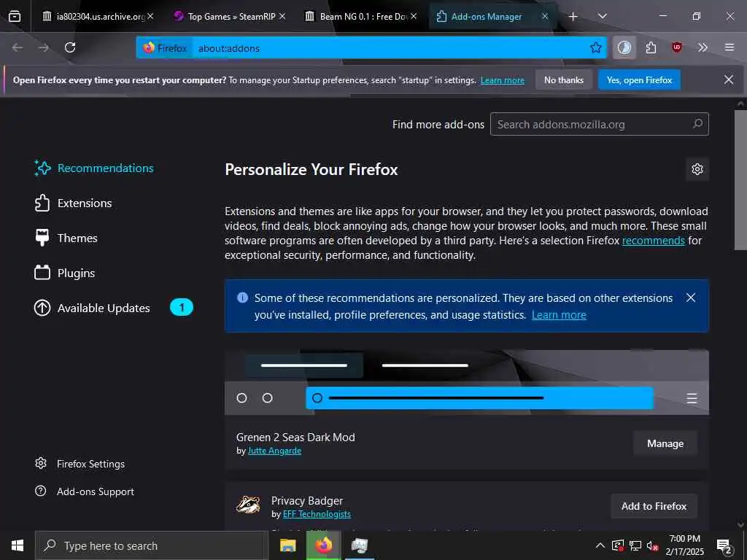747x560 pixels.
Task: Bookmark this page with the star icon
Action: coord(595,47)
